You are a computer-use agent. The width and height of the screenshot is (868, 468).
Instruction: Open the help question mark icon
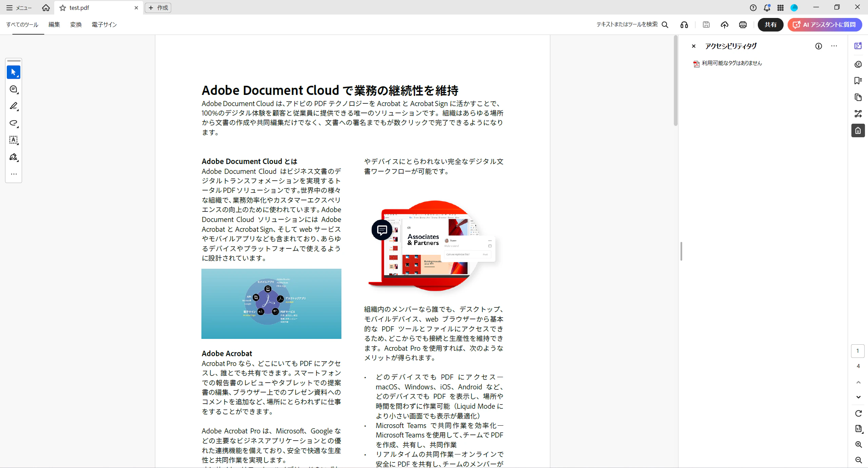[753, 8]
